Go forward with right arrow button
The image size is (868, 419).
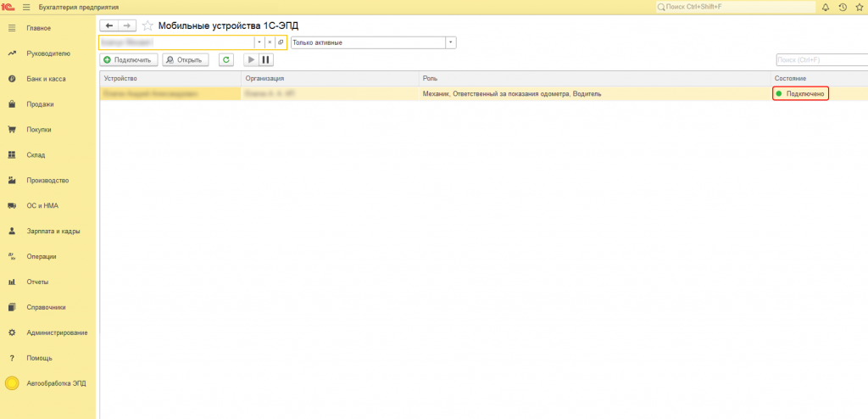pyautogui.click(x=127, y=25)
